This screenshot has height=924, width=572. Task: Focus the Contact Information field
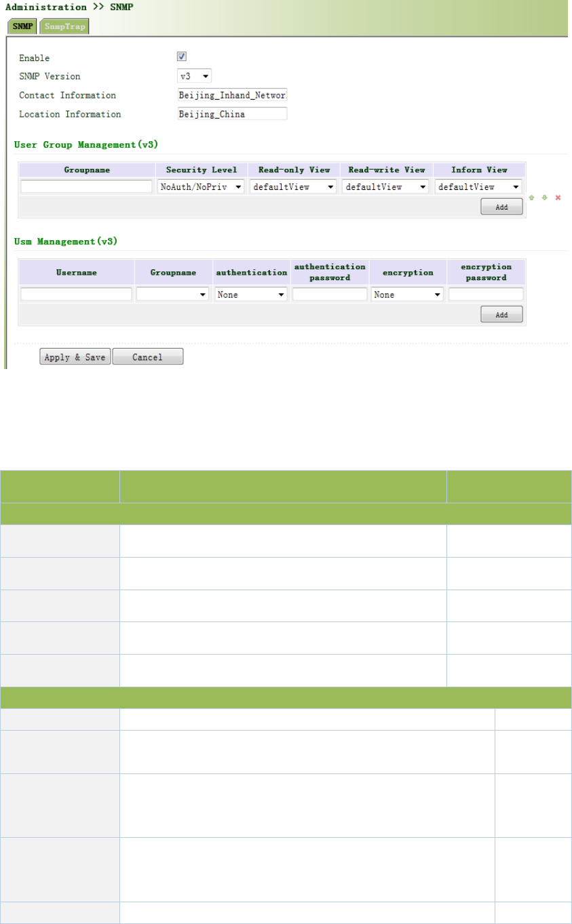coord(233,95)
